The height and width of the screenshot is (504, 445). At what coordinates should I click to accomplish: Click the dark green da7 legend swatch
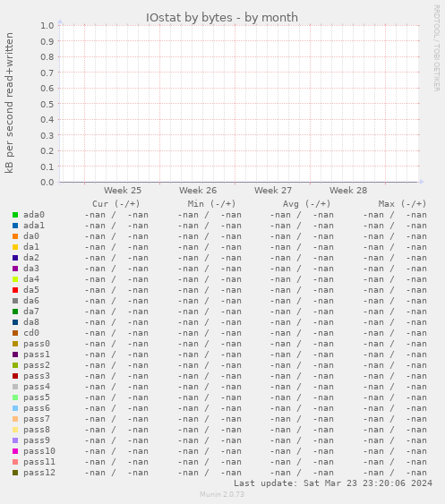pos(15,312)
